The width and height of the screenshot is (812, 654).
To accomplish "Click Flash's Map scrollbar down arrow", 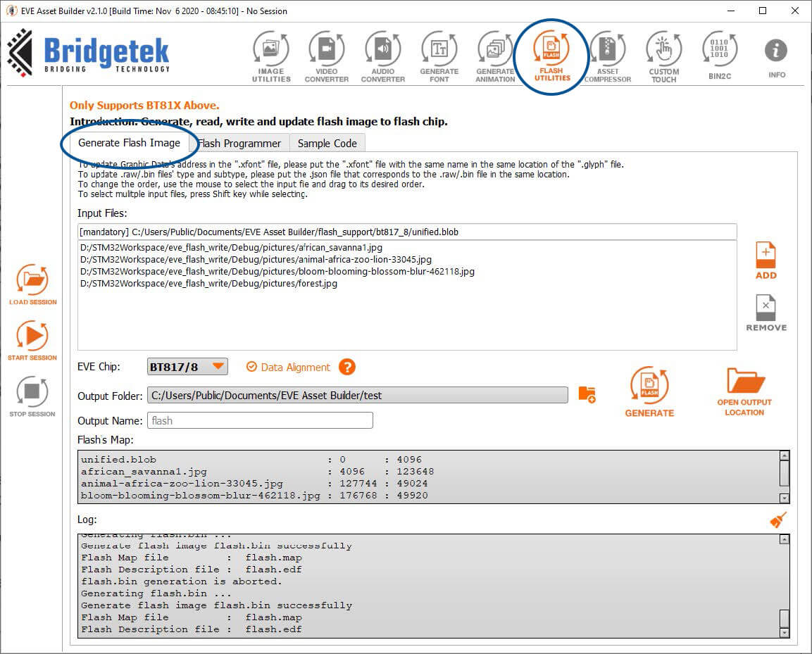I will coord(785,498).
